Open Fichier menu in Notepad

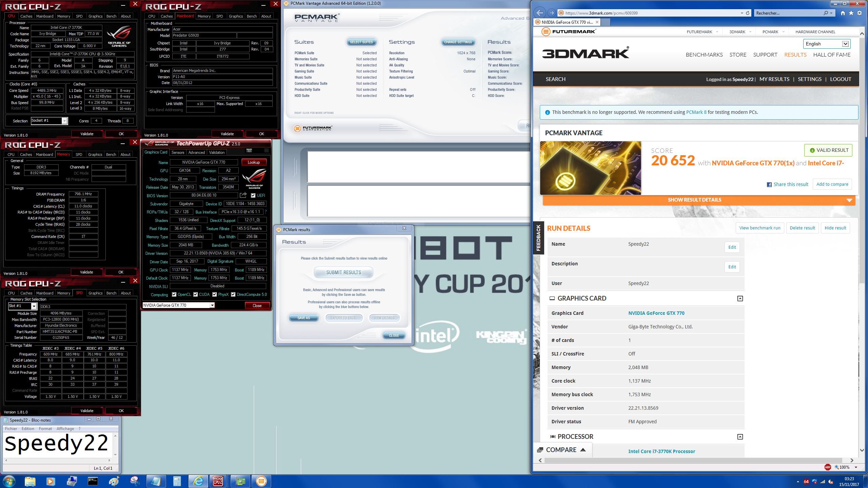(x=11, y=429)
